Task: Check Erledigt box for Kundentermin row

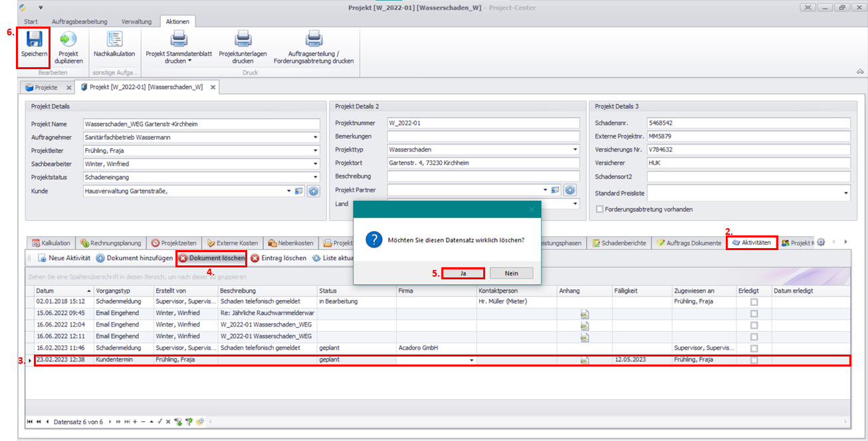Action: coord(754,360)
